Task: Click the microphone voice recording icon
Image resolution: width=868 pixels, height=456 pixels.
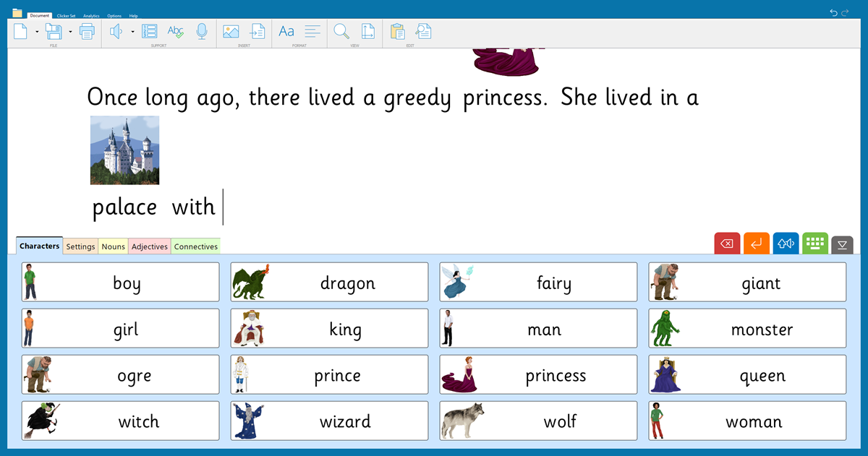Action: [202, 31]
